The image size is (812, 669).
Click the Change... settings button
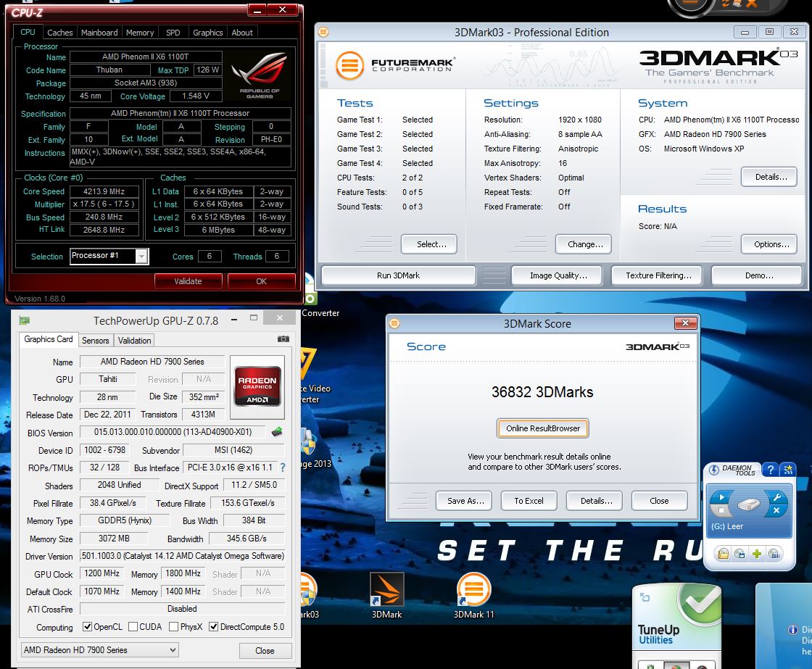point(583,244)
